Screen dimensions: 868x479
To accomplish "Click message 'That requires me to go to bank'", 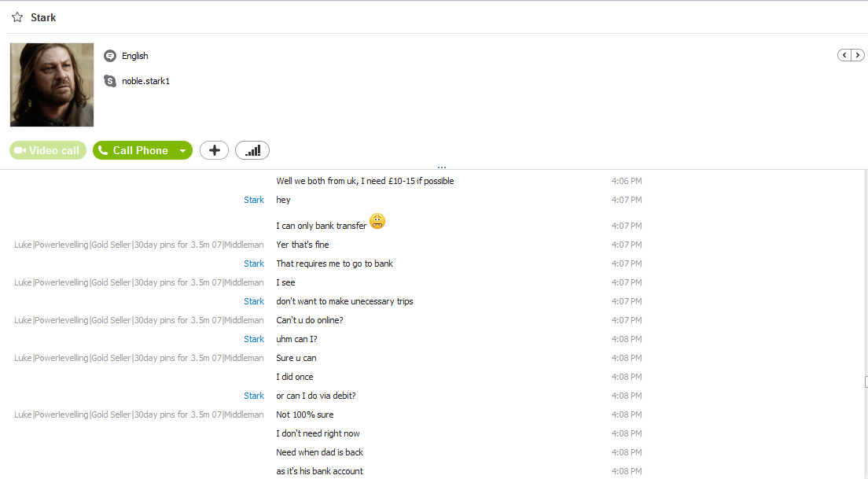I will pos(334,263).
